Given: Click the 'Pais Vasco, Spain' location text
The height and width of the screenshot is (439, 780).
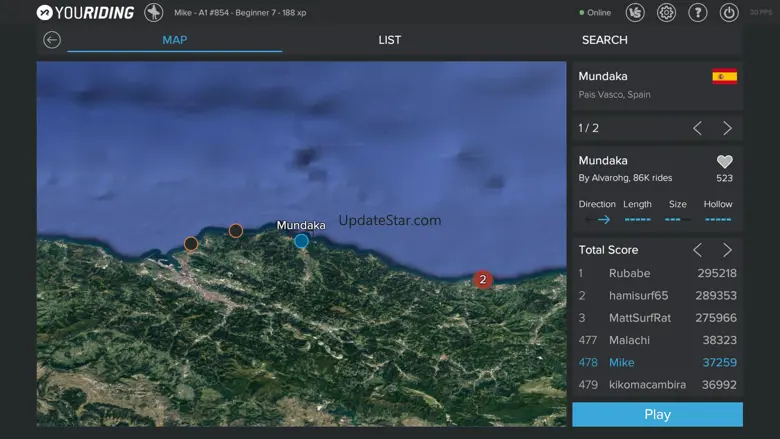Looking at the screenshot, I should pos(614,94).
